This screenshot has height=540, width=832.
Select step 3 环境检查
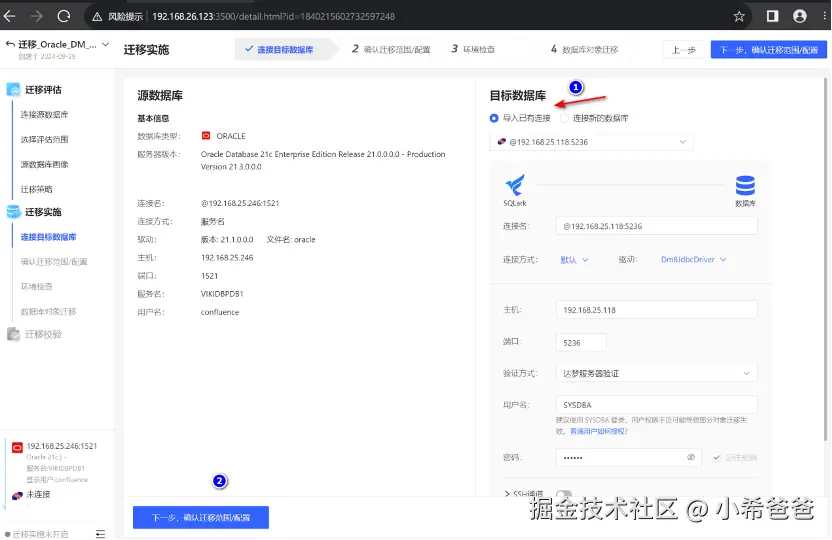click(473, 49)
